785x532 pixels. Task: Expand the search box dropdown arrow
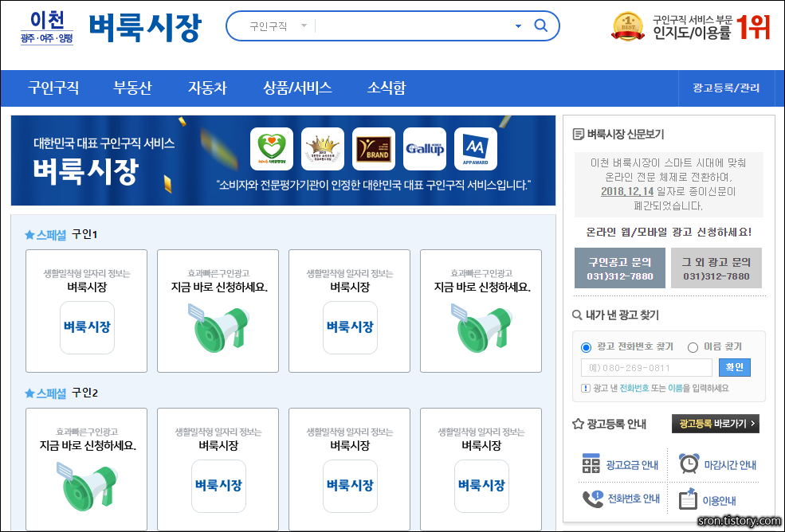tap(518, 26)
